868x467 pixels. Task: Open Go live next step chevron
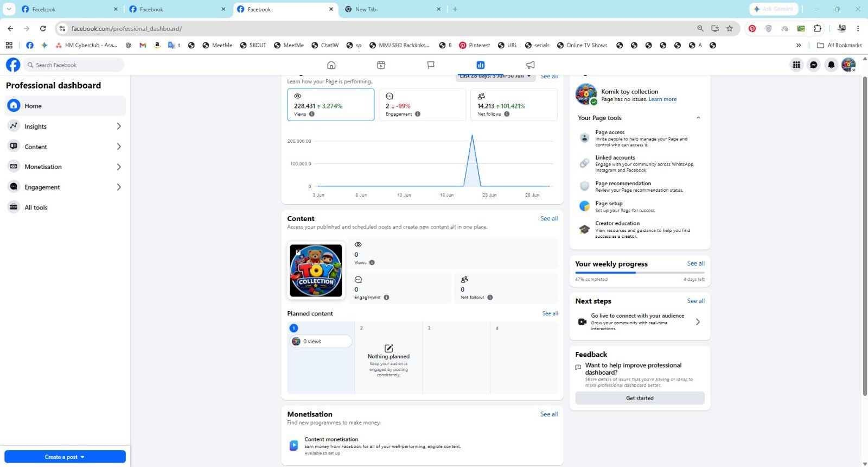pyautogui.click(x=698, y=322)
